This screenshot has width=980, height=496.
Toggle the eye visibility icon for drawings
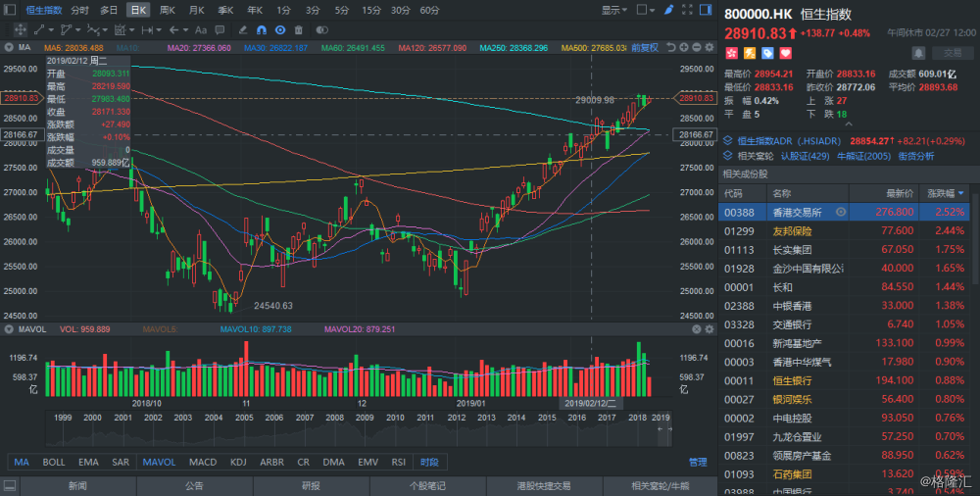tap(281, 29)
